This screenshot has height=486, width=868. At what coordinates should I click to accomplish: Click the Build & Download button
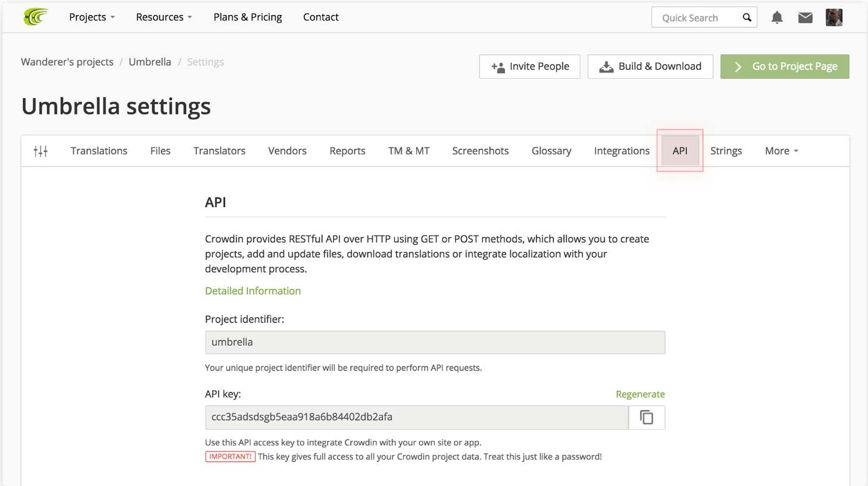(x=650, y=66)
